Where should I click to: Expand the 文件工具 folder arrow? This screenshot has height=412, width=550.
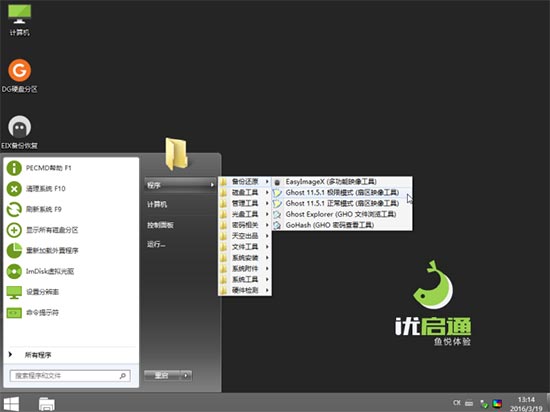pyautogui.click(x=267, y=247)
